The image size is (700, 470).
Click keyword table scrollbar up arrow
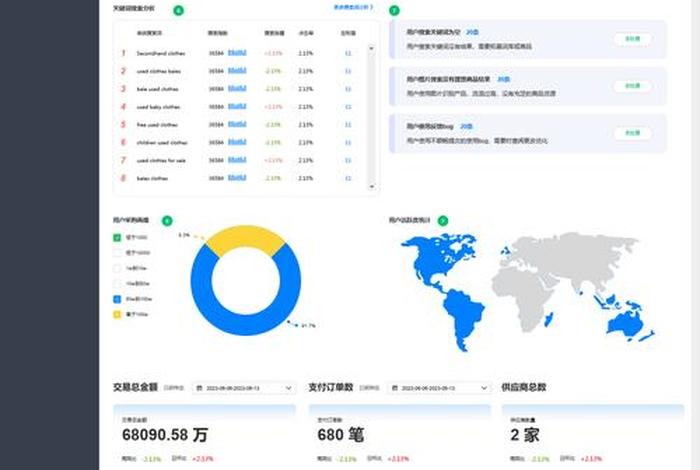coord(371,48)
